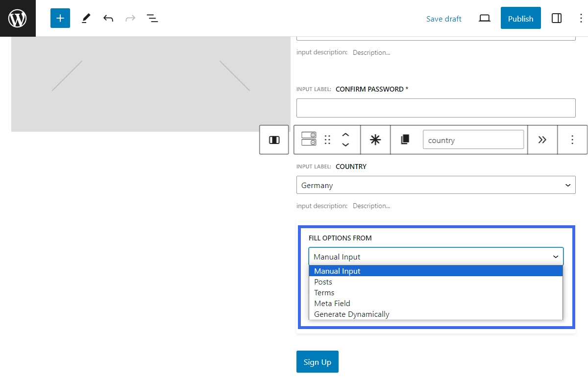This screenshot has height=380, width=588.
Task: Move the country block up
Action: 345,135
